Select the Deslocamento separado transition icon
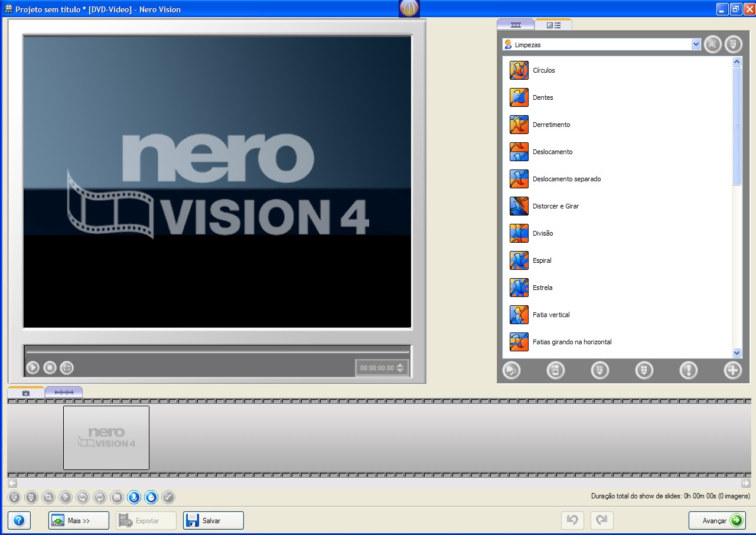The width and height of the screenshot is (756, 535). click(519, 179)
